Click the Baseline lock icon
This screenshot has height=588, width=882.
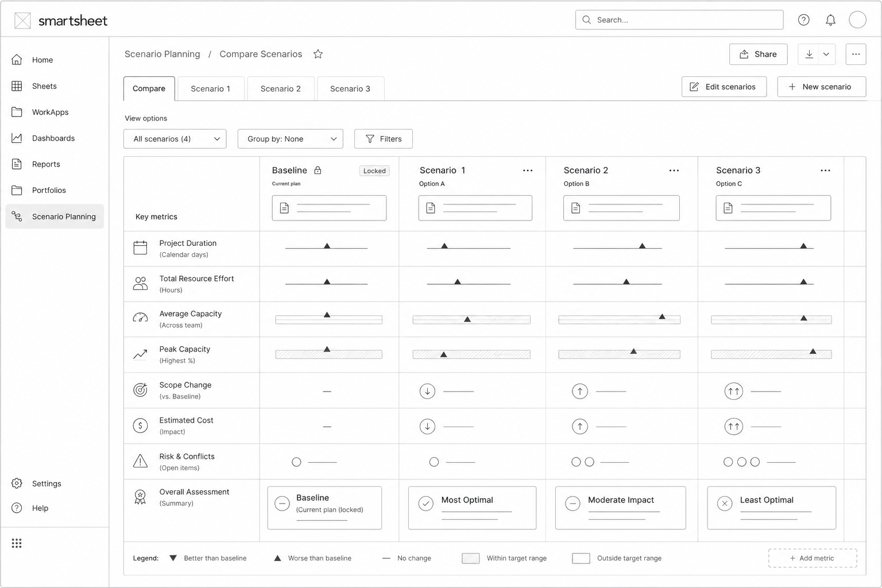coord(318,170)
